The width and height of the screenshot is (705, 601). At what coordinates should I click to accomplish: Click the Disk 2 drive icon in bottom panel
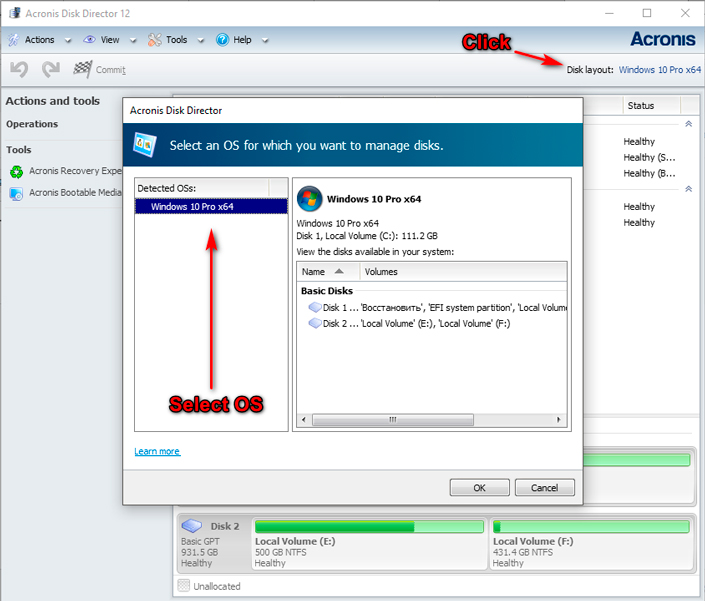click(192, 525)
